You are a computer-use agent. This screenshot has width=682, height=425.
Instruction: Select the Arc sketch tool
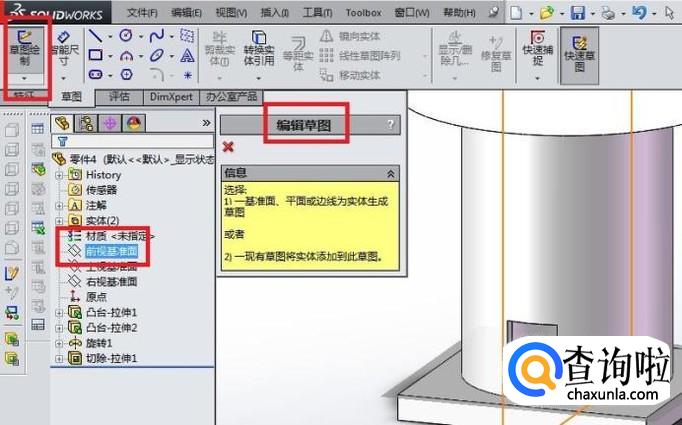126,56
